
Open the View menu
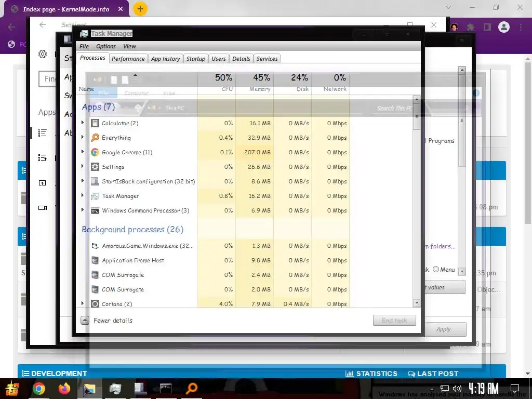pyautogui.click(x=129, y=46)
